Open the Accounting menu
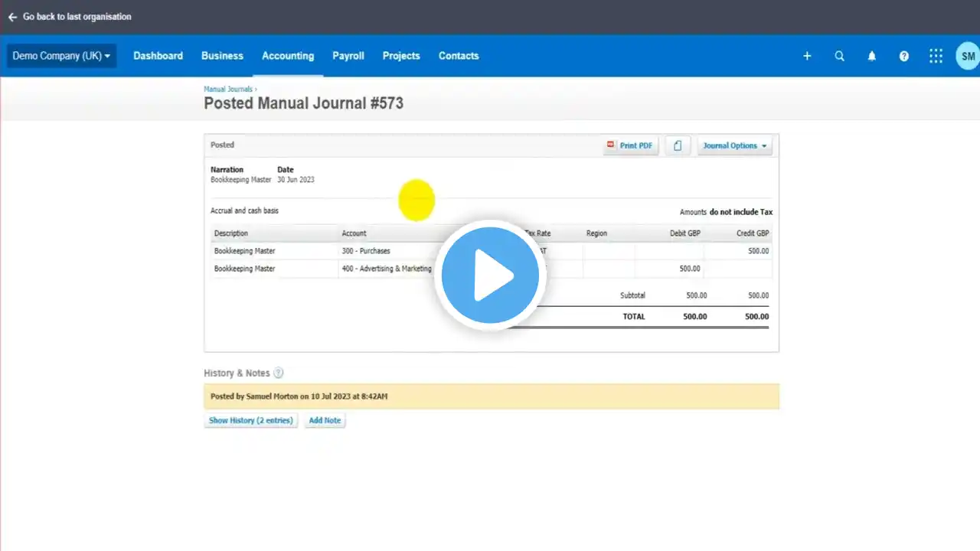The image size is (980, 551). [288, 56]
